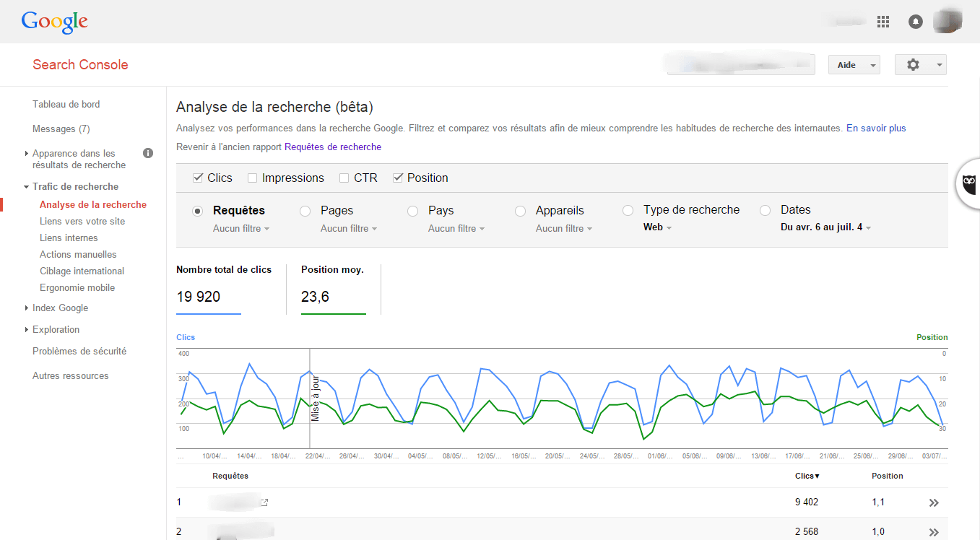Screen dimensions: 980x540
Task: Enable the CTR checkbox
Action: pos(344,178)
